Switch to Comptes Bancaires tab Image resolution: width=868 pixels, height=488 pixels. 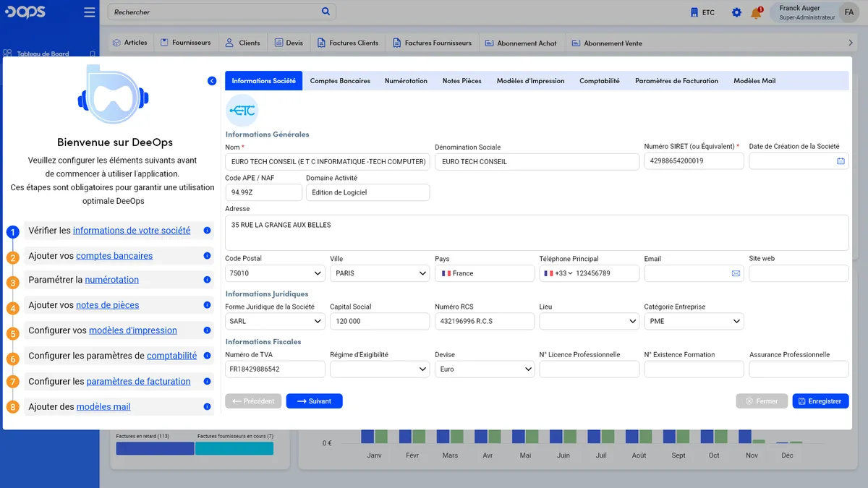point(340,81)
